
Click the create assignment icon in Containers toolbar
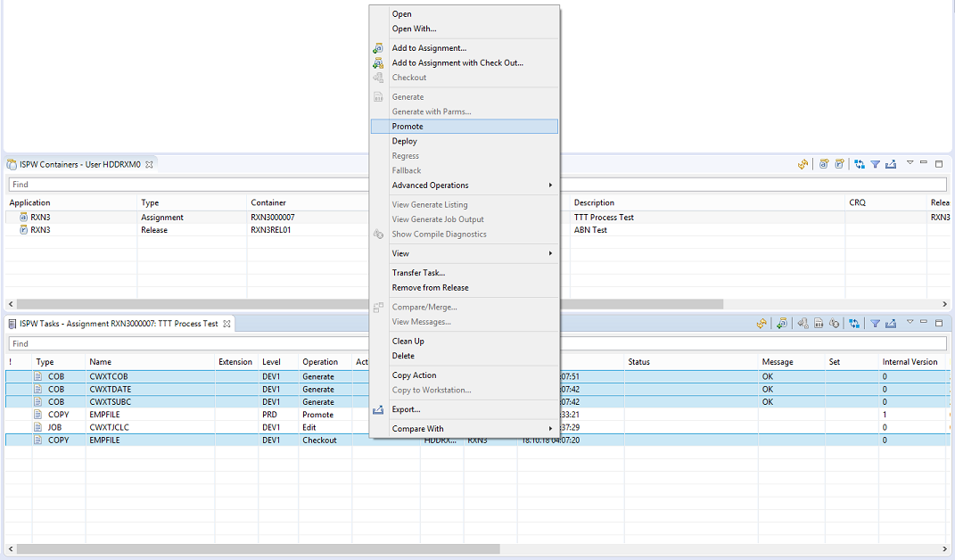(824, 164)
